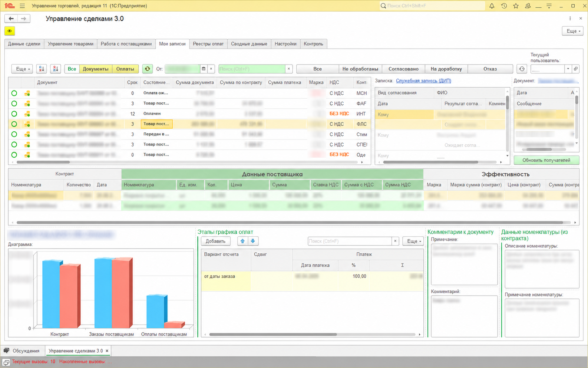This screenshot has height=368, width=588.
Task: Refresh list with green arrows icon
Action: point(147,69)
